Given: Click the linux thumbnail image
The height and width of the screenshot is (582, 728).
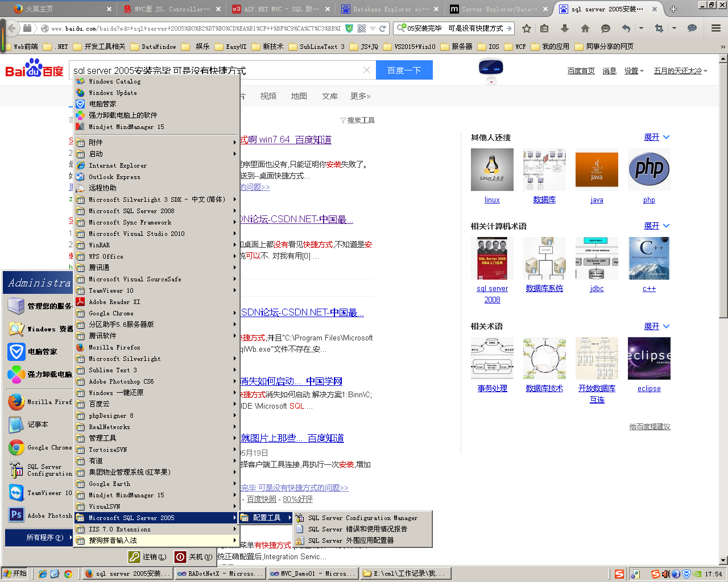Looking at the screenshot, I should pyautogui.click(x=492, y=169).
